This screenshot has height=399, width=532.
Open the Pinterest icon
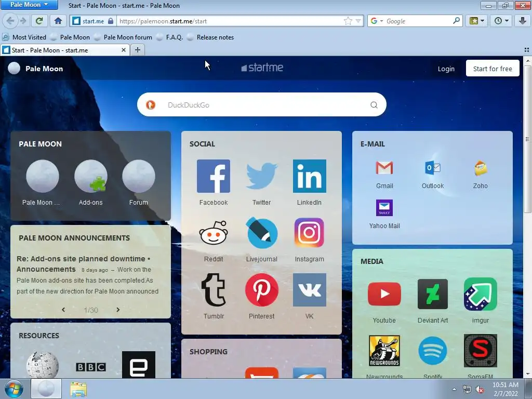pyautogui.click(x=261, y=290)
